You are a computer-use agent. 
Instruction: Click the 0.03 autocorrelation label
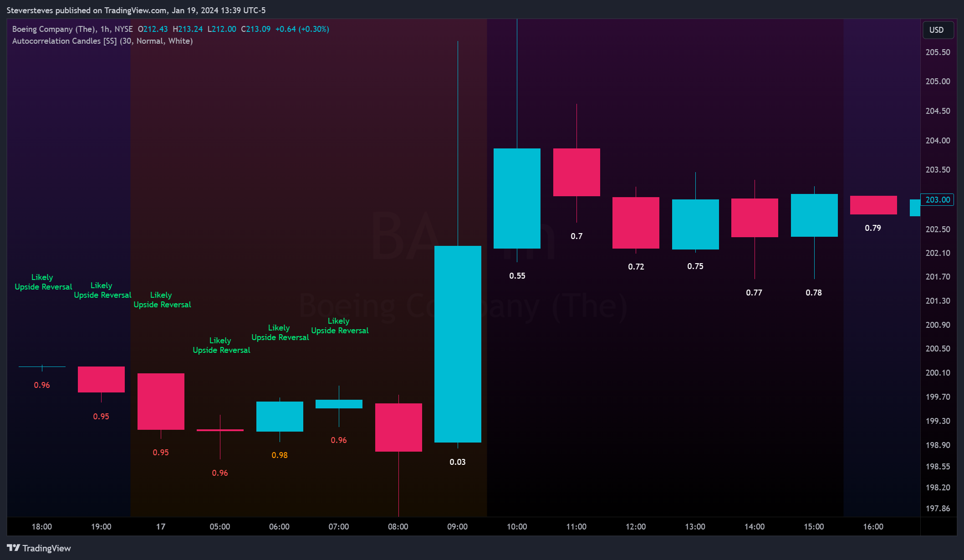pyautogui.click(x=458, y=462)
